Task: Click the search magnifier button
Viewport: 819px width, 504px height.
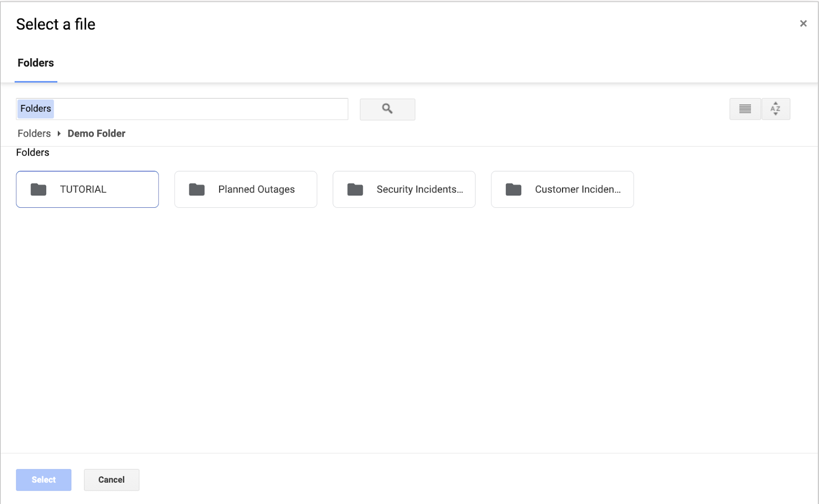Action: pyautogui.click(x=387, y=109)
